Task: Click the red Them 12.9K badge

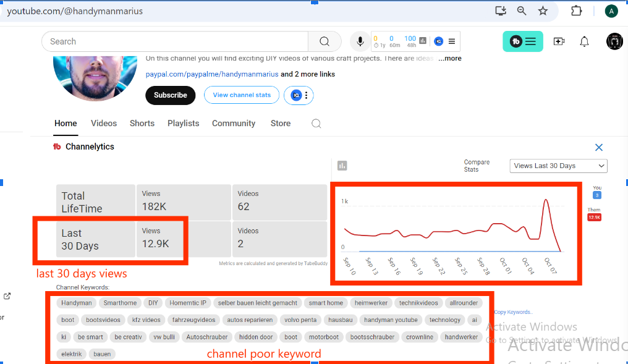Action: pos(595,217)
